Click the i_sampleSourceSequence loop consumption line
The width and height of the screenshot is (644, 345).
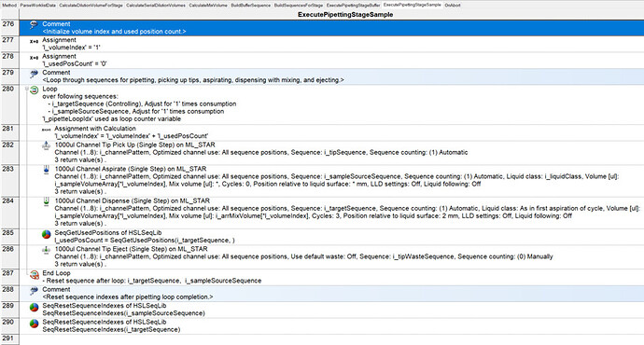tap(136, 111)
